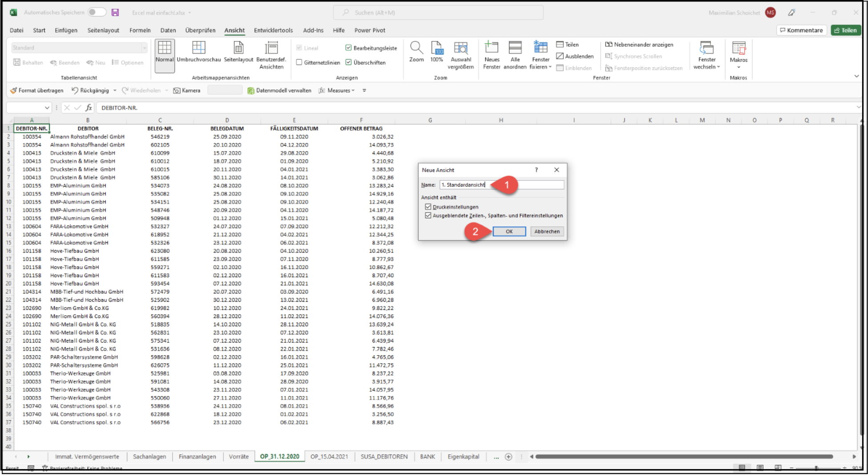The height and width of the screenshot is (475, 868).
Task: Open Kommentare pane button
Action: [x=801, y=30]
